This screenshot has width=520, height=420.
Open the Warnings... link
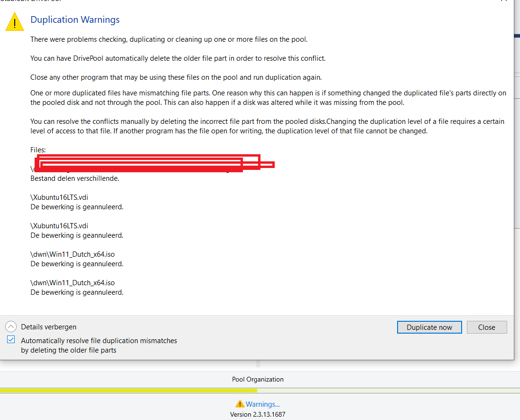[263, 404]
